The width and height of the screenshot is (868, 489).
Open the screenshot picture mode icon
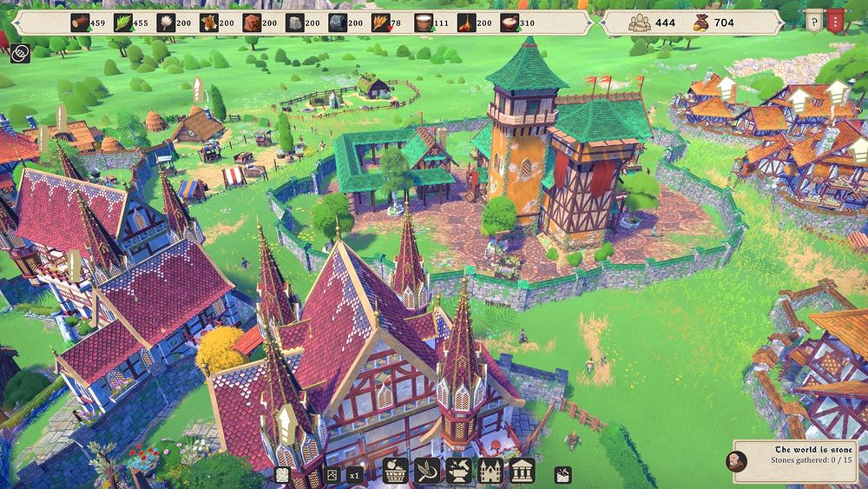coord(331,474)
